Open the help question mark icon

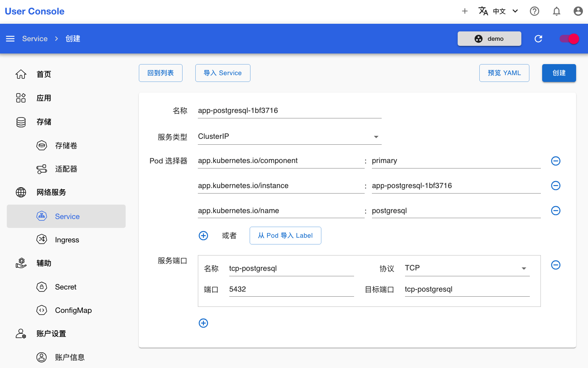(x=535, y=11)
